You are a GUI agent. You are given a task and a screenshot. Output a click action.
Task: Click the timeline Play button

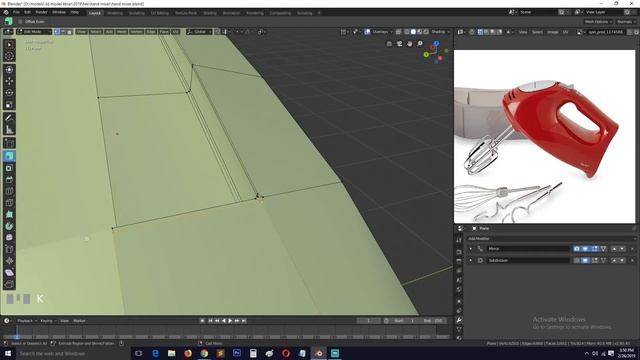click(x=230, y=321)
